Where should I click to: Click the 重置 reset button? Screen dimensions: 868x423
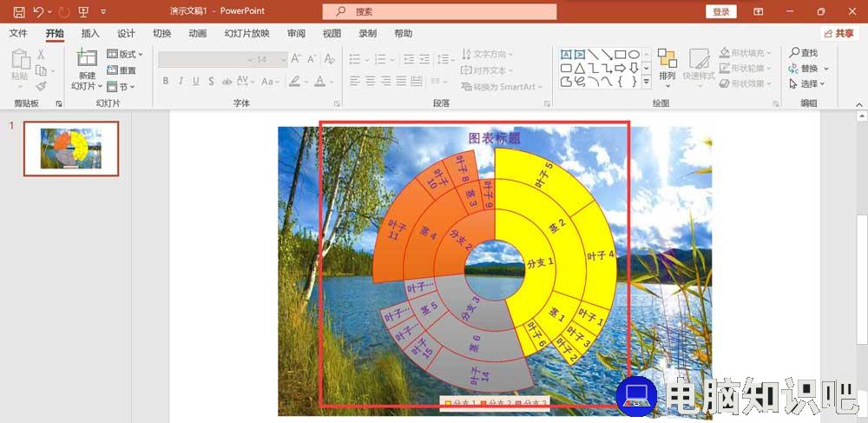[122, 70]
